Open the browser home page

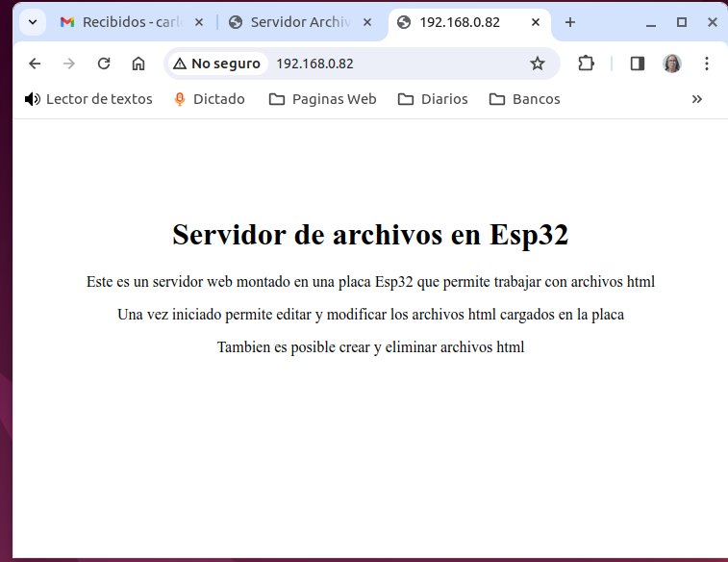[138, 64]
